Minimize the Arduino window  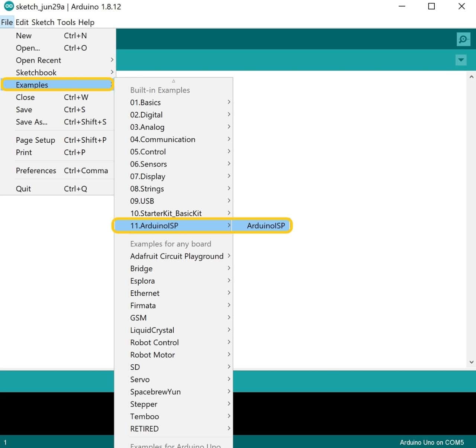[x=402, y=6]
